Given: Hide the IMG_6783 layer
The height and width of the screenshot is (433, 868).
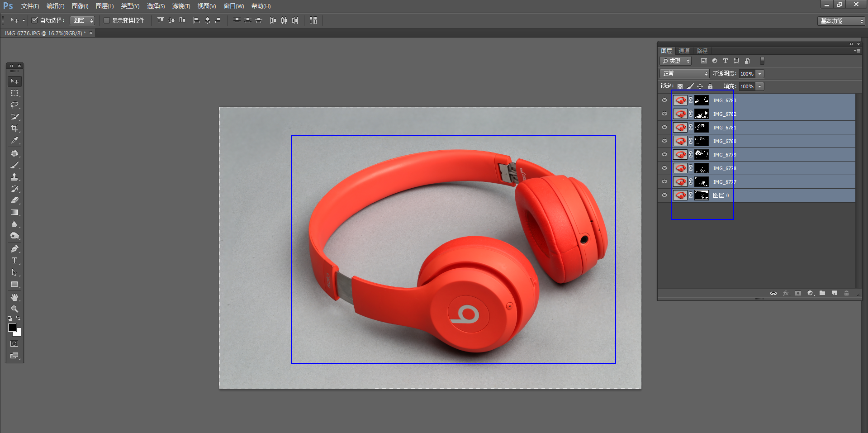Looking at the screenshot, I should pos(664,100).
